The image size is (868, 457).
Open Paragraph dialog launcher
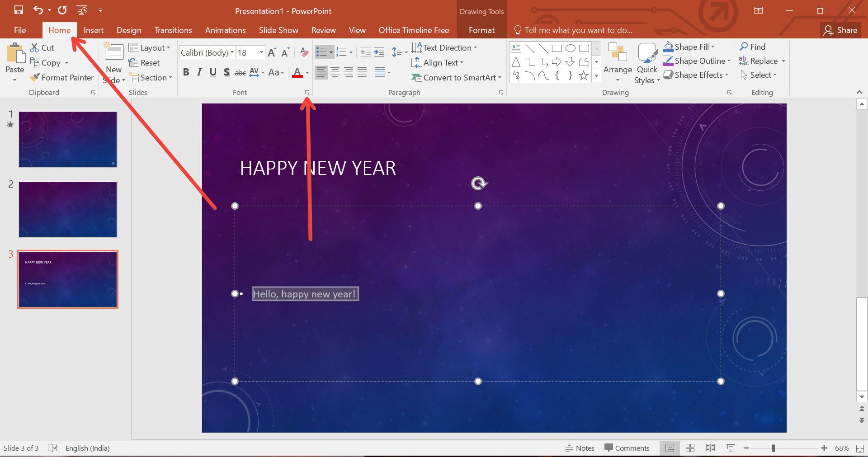point(501,93)
